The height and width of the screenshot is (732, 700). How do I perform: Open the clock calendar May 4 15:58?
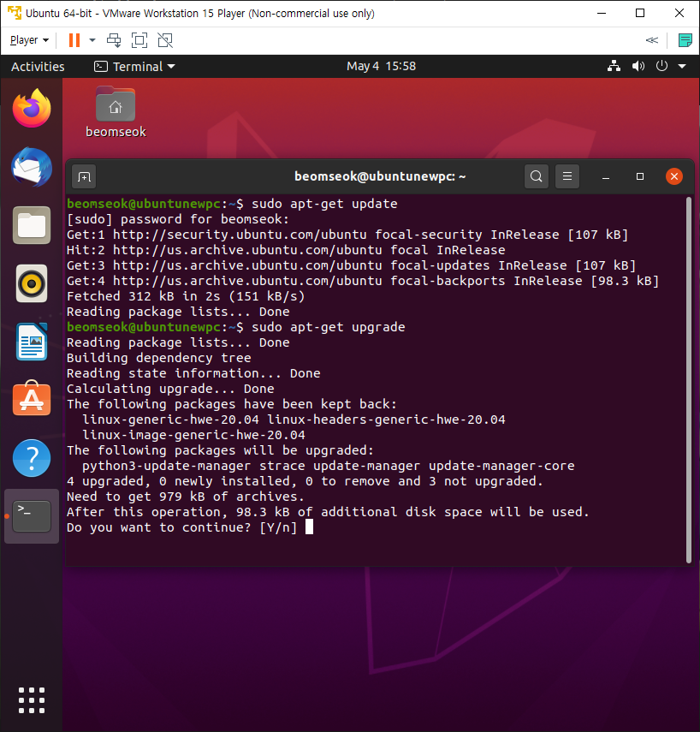pos(381,66)
